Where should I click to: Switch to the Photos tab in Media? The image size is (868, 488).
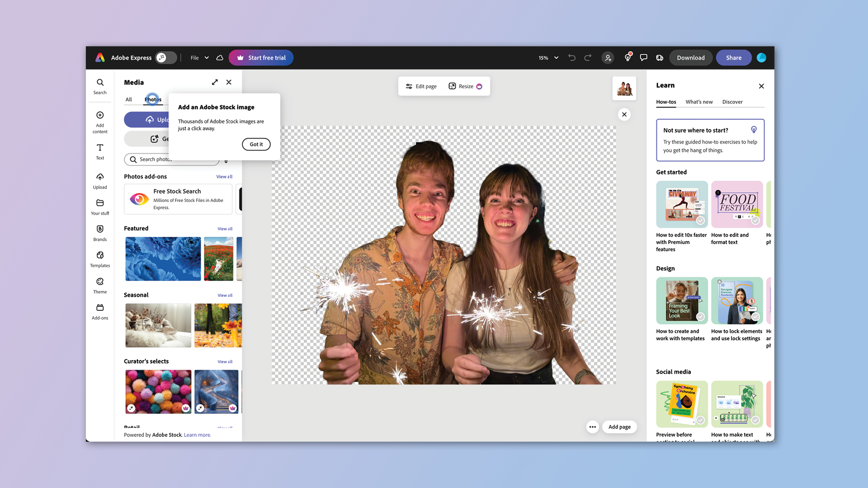(152, 99)
